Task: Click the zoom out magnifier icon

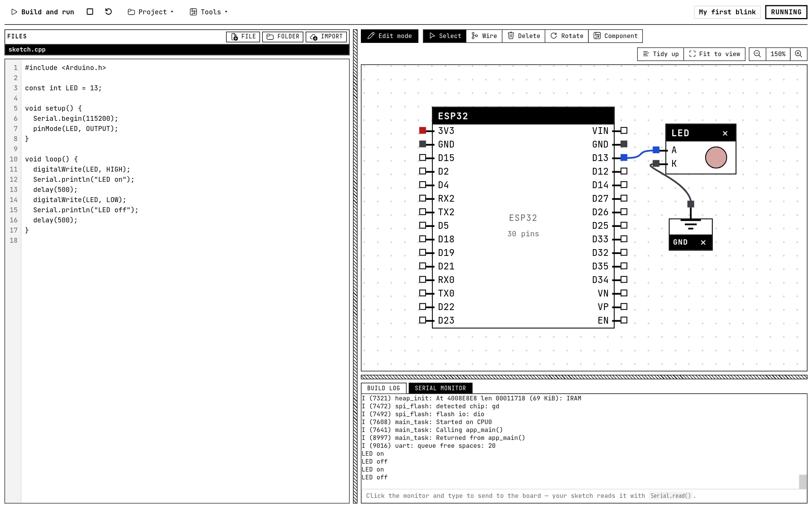Action: tap(757, 54)
